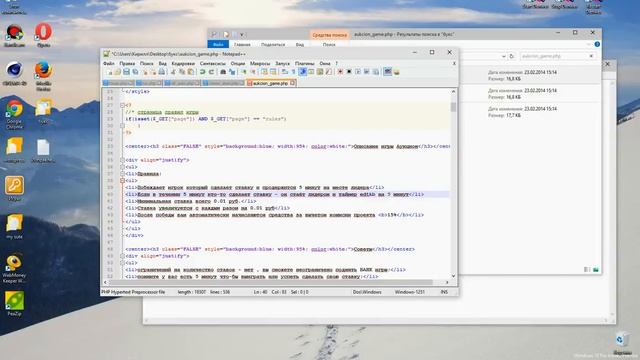Click the Cut (scissors) toolbar icon
Screen dimensions: 640x360
tap(173, 72)
